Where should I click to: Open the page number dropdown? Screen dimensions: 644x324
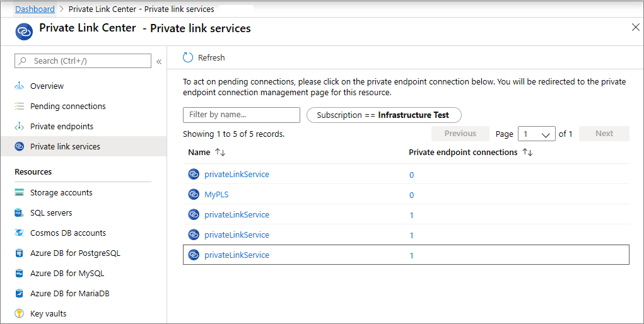pos(536,134)
